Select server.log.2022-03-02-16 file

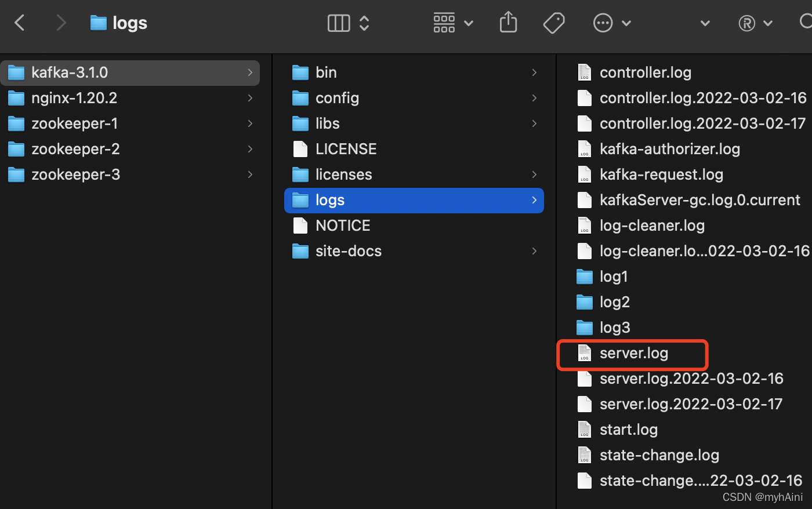point(690,379)
